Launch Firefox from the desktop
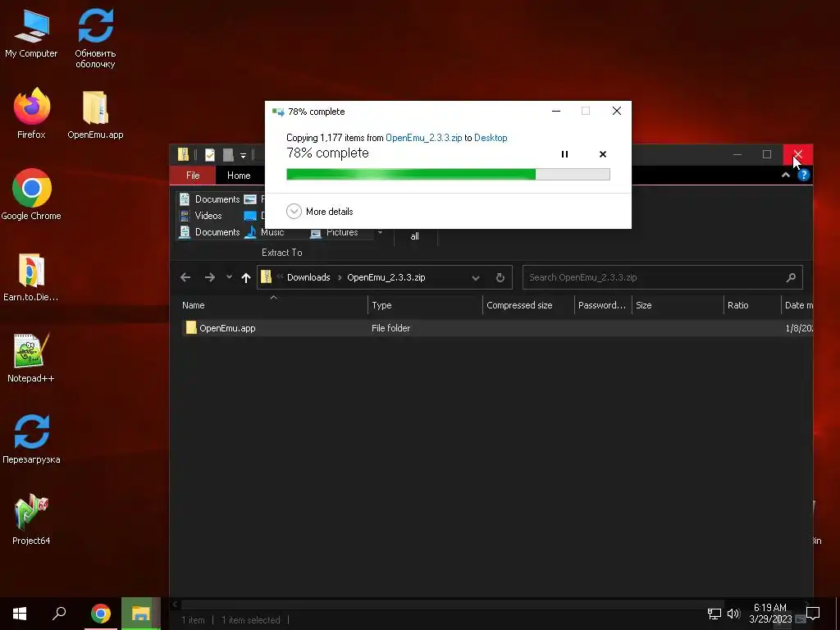 pyautogui.click(x=31, y=113)
